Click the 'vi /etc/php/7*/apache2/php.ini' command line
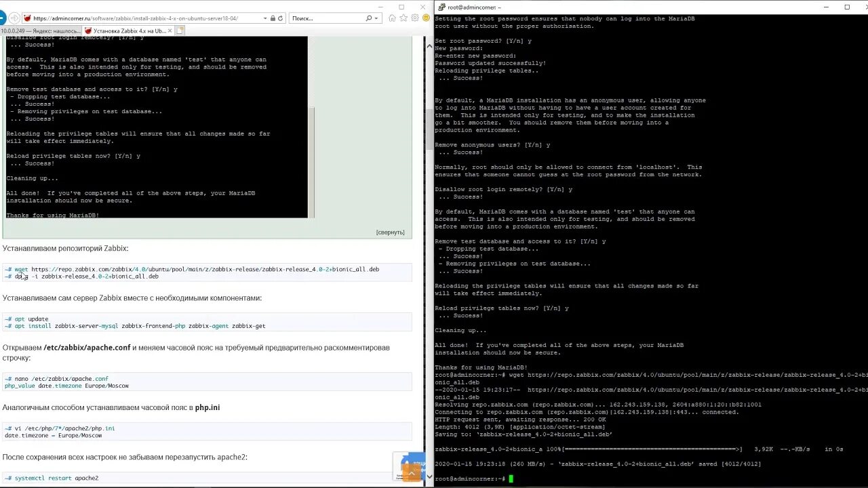 coord(60,428)
